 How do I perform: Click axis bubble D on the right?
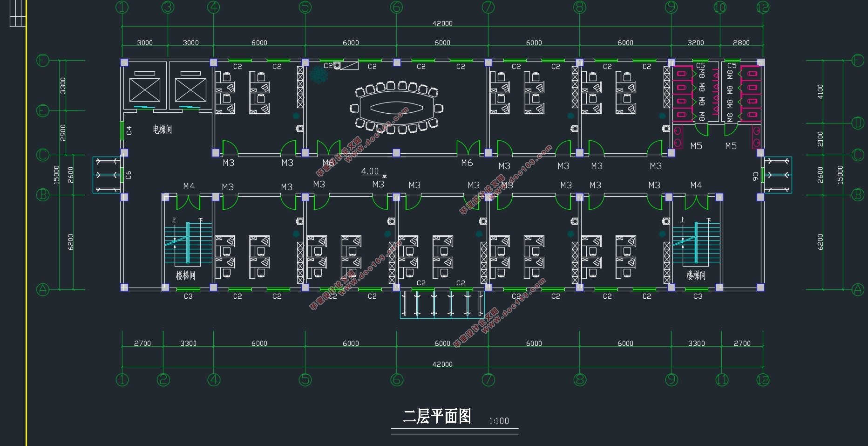coord(858,123)
